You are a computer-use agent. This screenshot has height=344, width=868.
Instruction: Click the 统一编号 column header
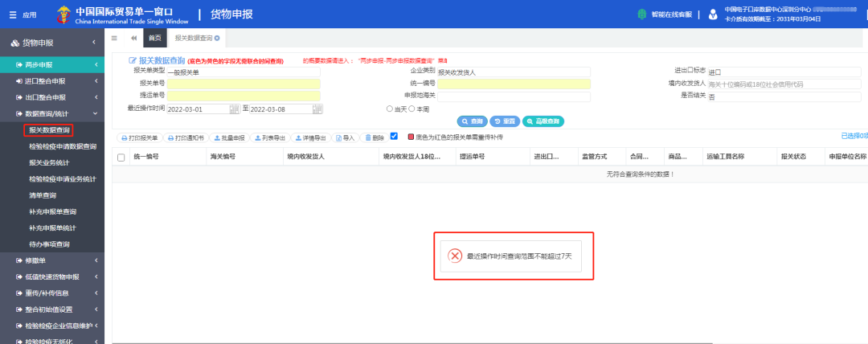point(168,157)
